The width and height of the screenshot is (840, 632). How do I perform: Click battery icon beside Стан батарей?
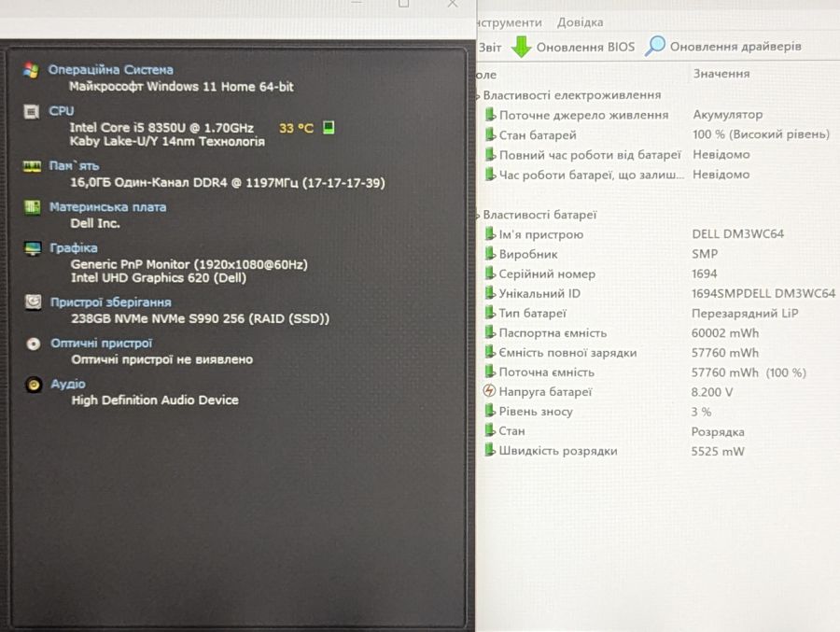pos(490,134)
